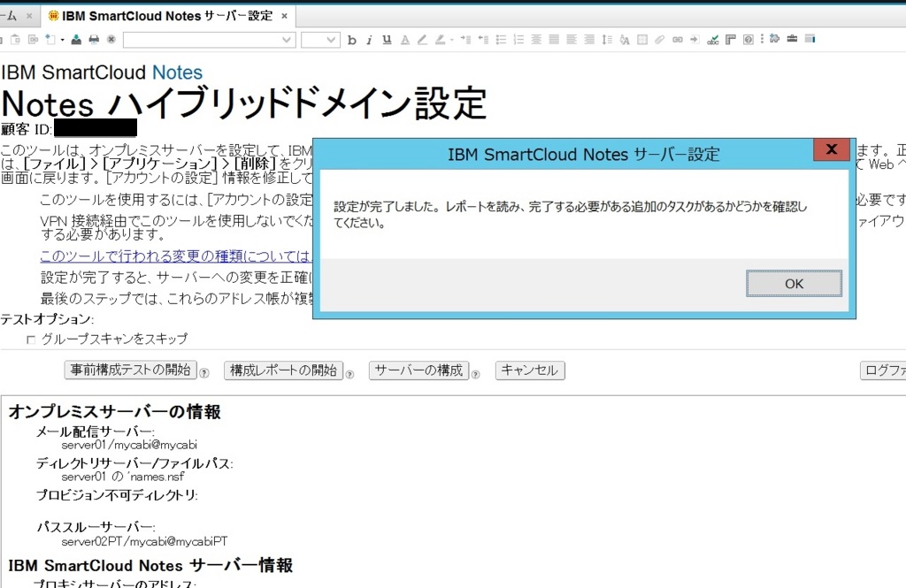Click the printer icon in toolbar
The image size is (906, 588).
94,39
